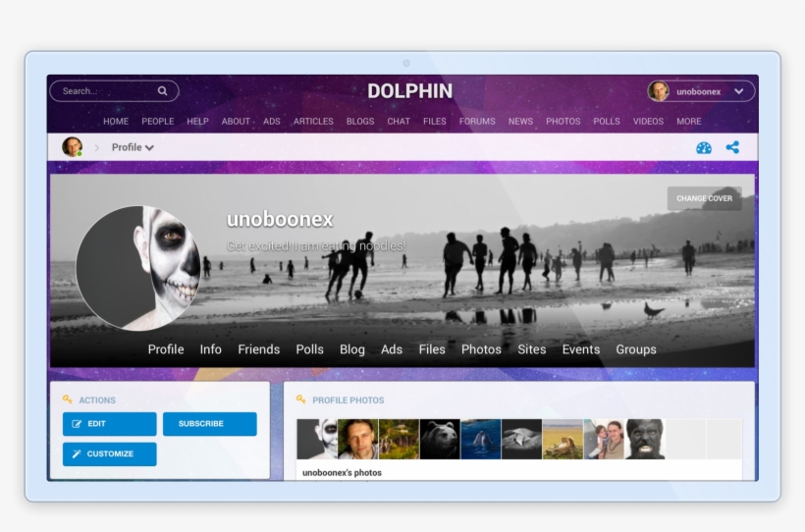Go to NEWS in the navigation

point(520,121)
